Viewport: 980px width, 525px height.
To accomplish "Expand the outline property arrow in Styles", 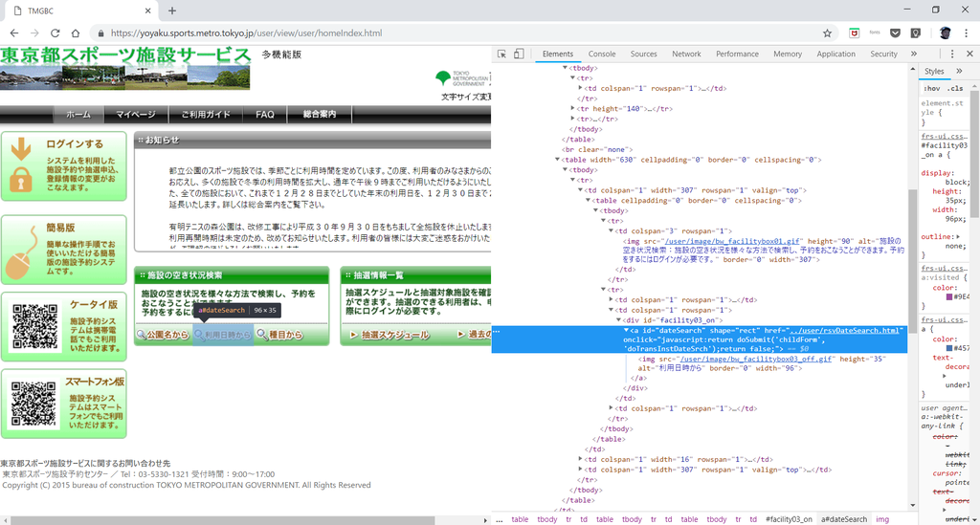I will pyautogui.click(x=958, y=236).
